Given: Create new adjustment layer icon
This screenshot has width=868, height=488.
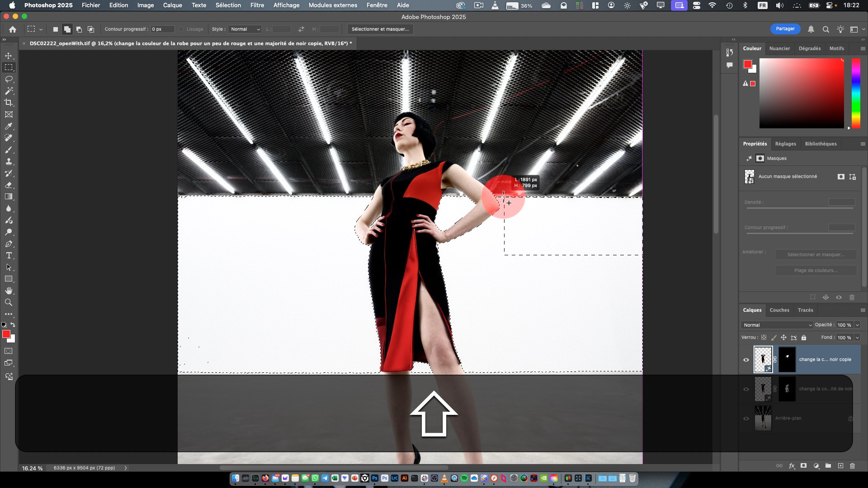Looking at the screenshot, I should click(x=816, y=465).
